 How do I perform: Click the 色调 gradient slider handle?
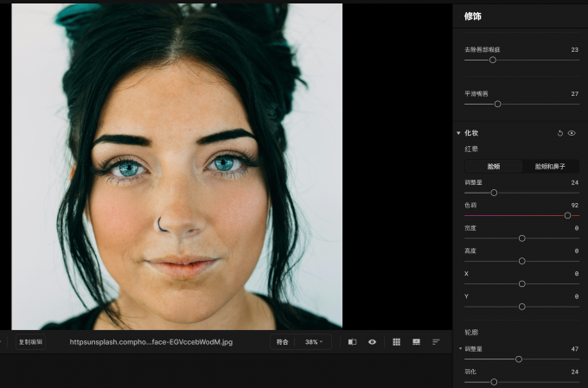tap(567, 215)
